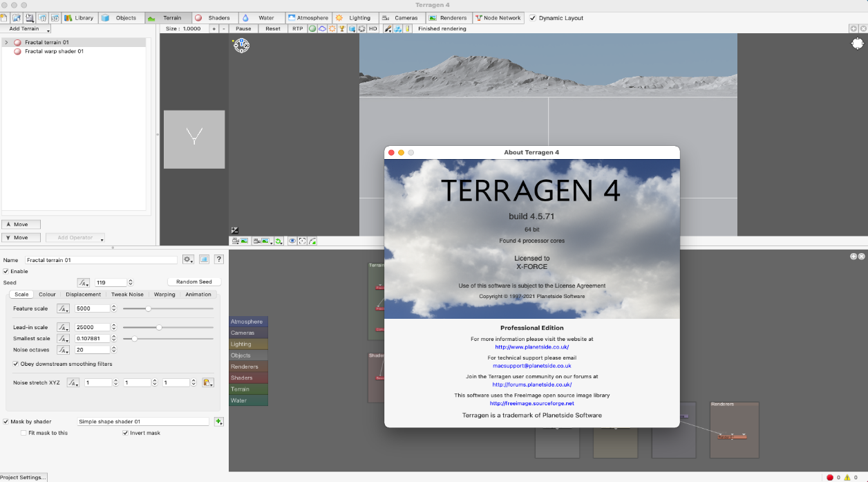Click green plus next to mask shader
Image resolution: width=868 pixels, height=482 pixels.
[219, 421]
